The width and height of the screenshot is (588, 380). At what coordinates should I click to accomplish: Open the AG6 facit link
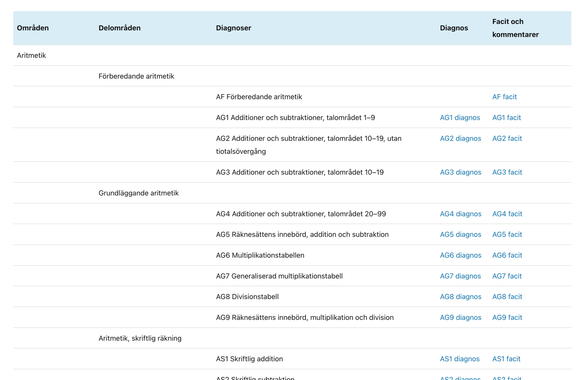507,255
